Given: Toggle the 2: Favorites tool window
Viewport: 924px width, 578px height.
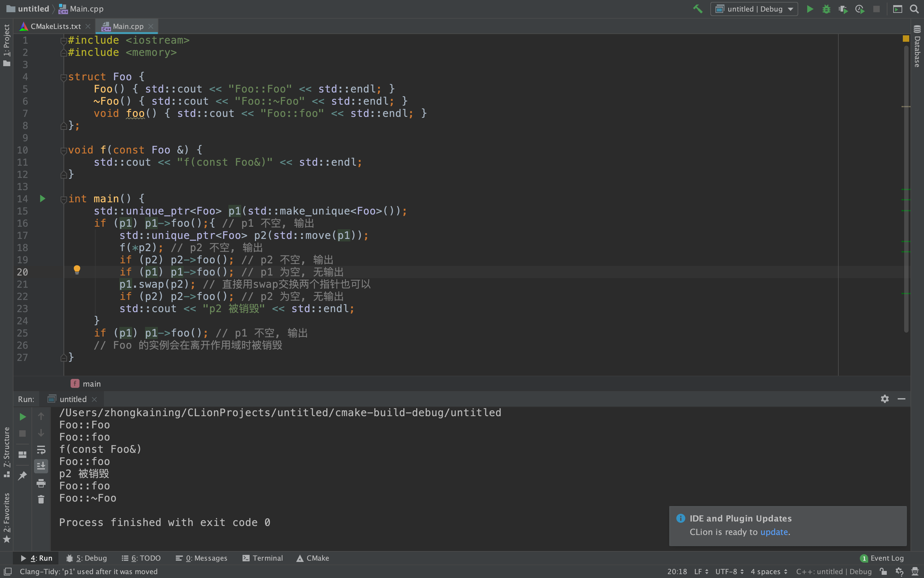Looking at the screenshot, I should pos(6,518).
